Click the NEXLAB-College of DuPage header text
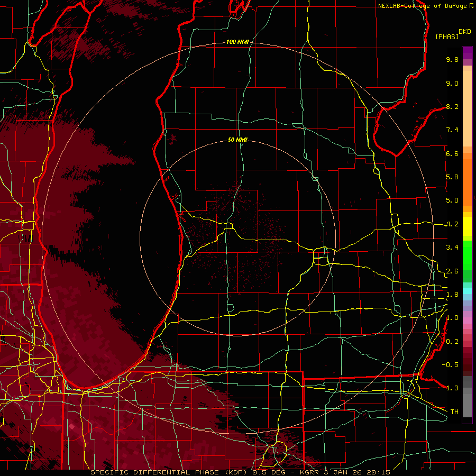 pyautogui.click(x=423, y=6)
